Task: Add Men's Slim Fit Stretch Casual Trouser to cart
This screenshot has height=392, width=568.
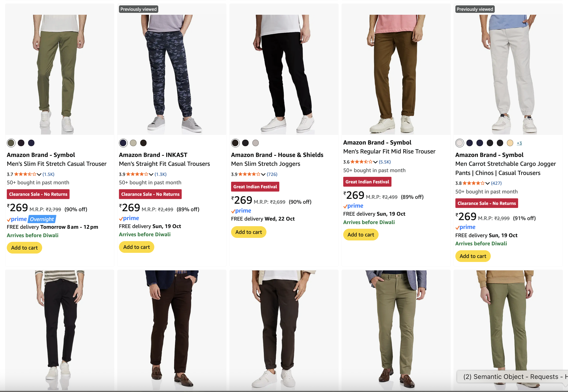Action: (x=24, y=248)
